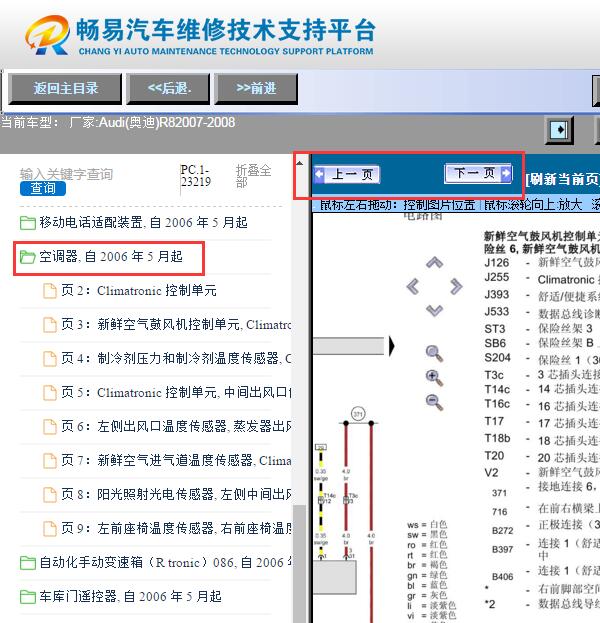Click the 查询 search button
Screen dimensions: 600x623
click(43, 188)
